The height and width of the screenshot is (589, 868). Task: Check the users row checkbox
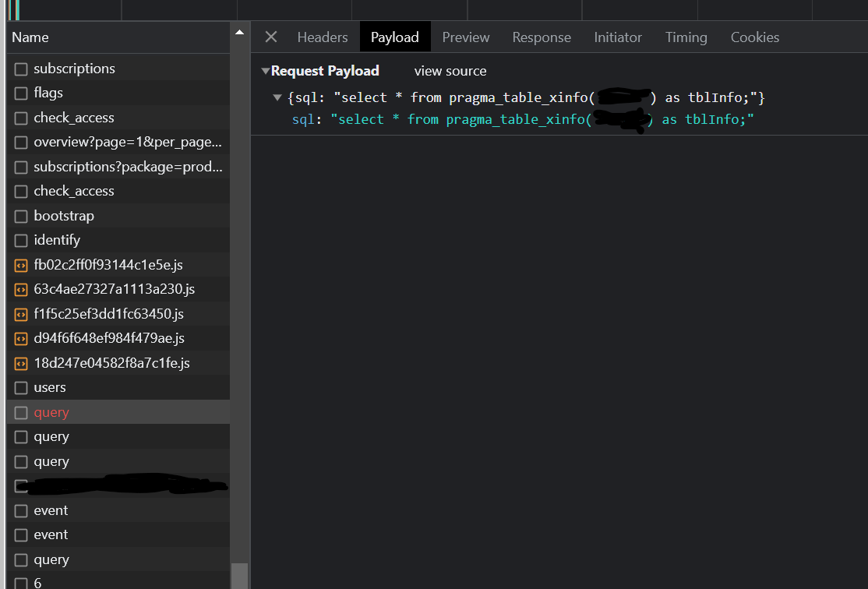21,388
